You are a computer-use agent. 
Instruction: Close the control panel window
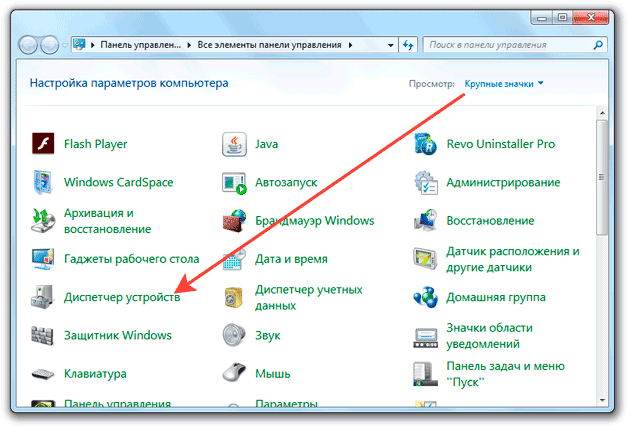point(591,17)
